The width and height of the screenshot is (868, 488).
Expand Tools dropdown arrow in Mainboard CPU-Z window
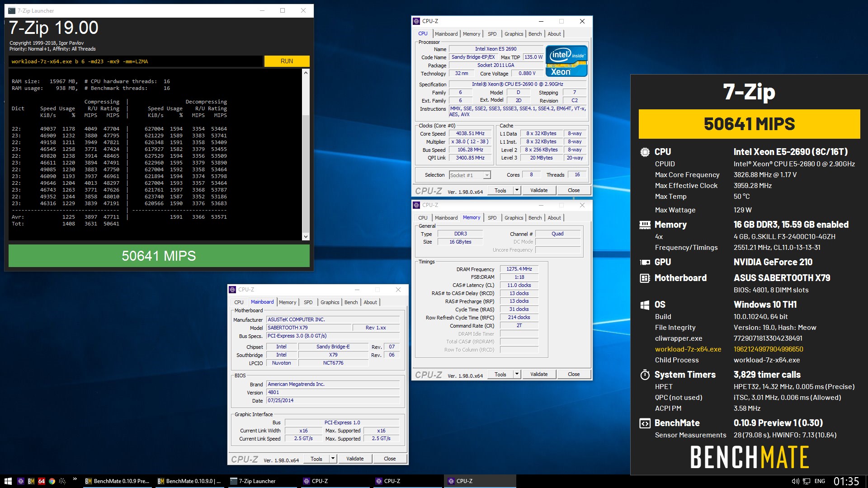[x=333, y=459]
